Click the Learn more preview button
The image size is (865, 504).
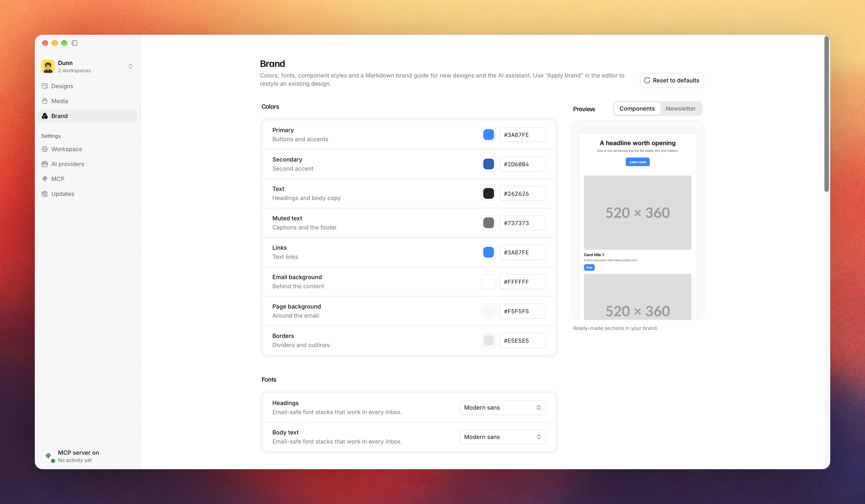click(637, 162)
